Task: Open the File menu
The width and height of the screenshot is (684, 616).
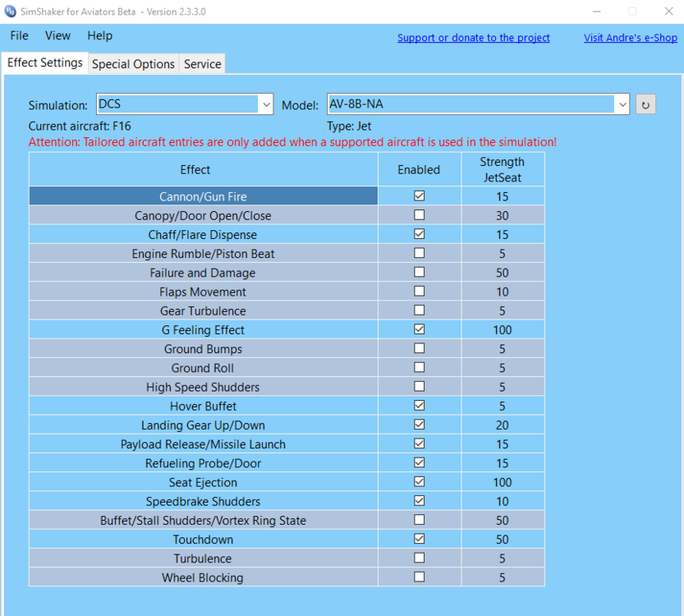Action: pos(19,36)
